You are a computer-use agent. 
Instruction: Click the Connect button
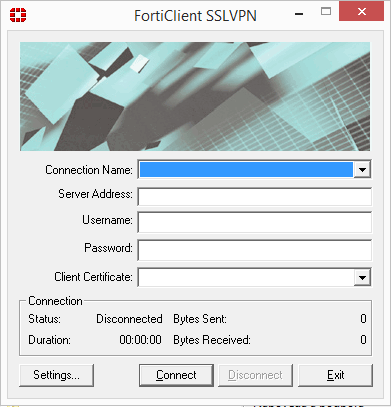(x=176, y=375)
